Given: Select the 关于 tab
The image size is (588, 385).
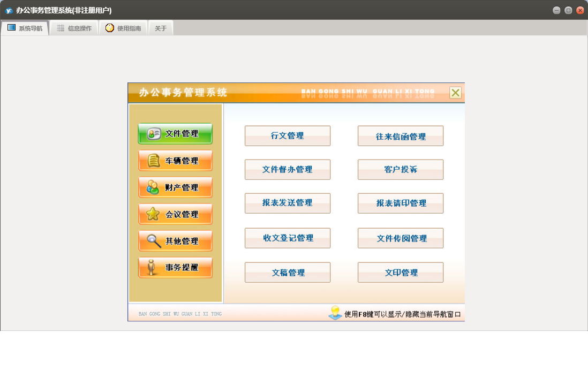Looking at the screenshot, I should 161,28.
